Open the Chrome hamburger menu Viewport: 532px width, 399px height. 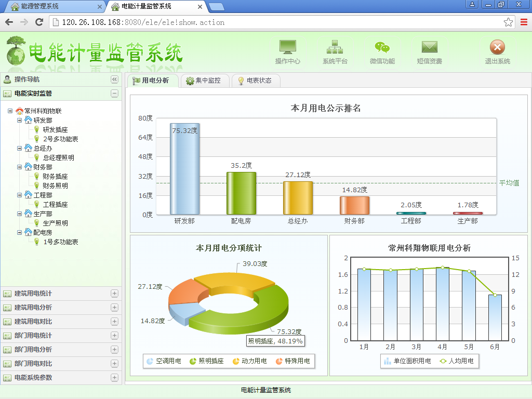[x=524, y=22]
